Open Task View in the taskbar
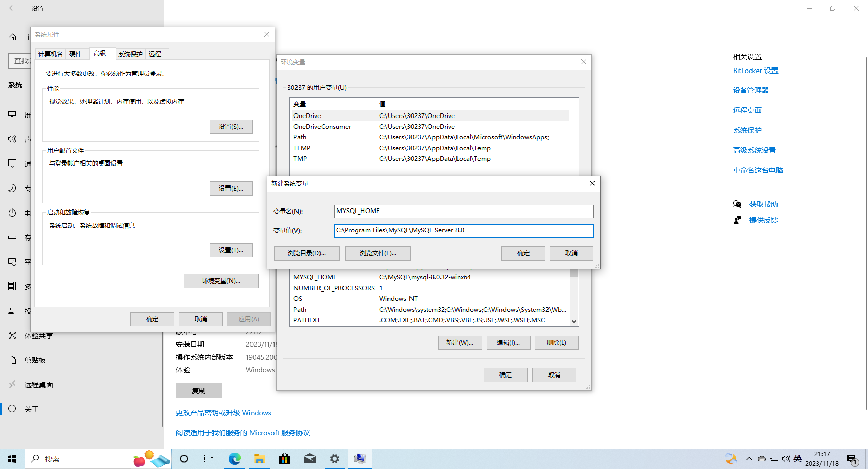Screen dimensions: 868x469 tap(209, 459)
